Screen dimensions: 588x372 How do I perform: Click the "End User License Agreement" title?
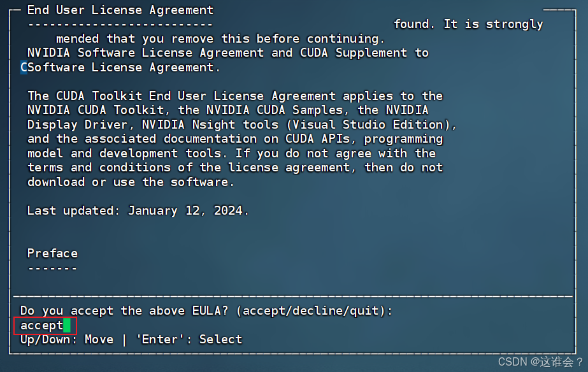120,10
